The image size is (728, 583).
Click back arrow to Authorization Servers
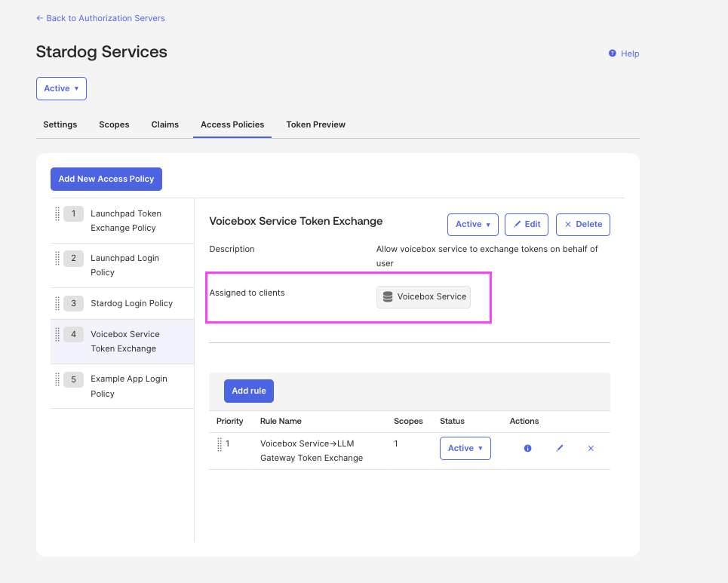[39, 18]
